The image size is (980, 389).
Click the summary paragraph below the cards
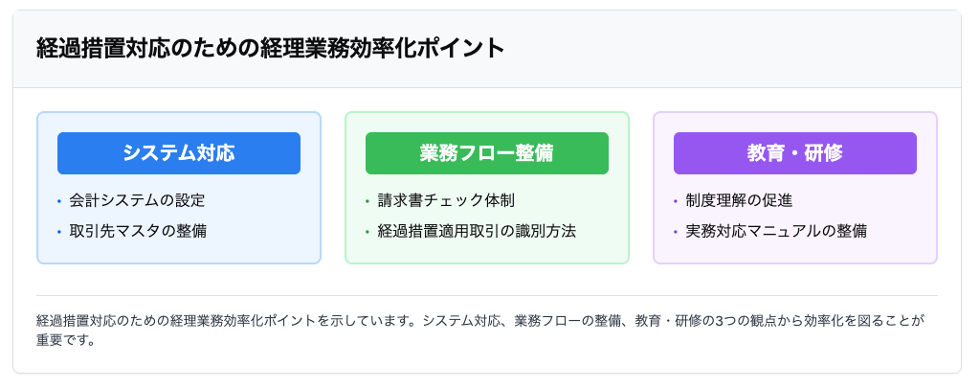pyautogui.click(x=479, y=330)
